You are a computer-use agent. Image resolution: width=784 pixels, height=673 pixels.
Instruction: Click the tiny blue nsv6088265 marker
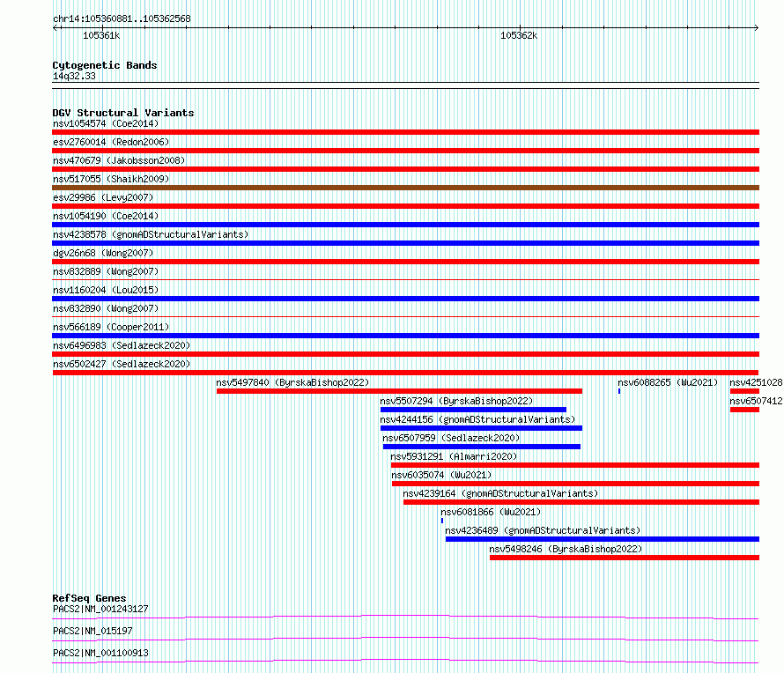[619, 391]
